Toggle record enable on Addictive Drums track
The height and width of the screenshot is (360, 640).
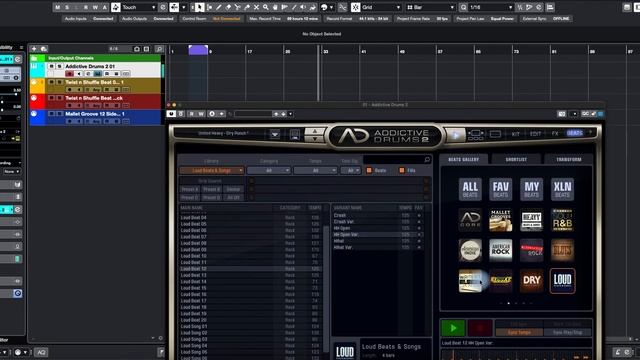click(x=69, y=74)
